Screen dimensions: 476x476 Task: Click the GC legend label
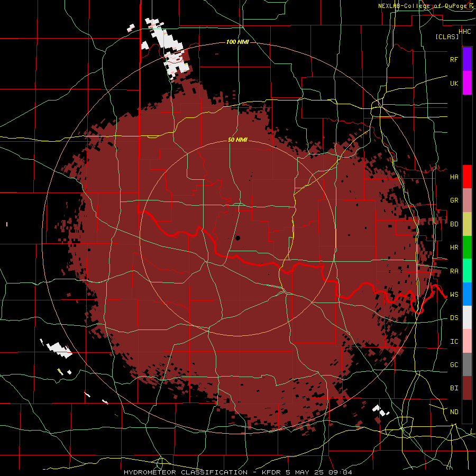click(454, 365)
